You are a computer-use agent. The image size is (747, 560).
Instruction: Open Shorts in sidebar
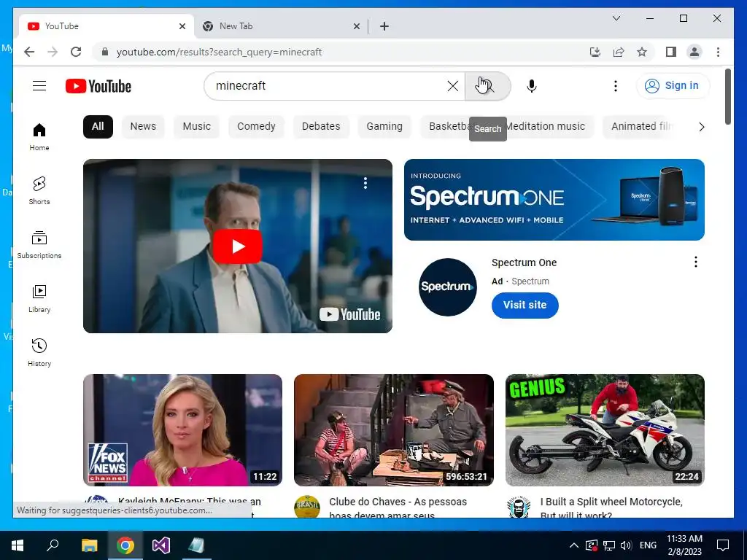tap(39, 191)
